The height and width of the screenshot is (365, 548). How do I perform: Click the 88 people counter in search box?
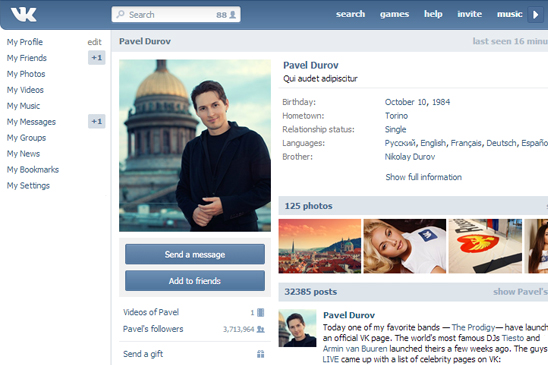pos(226,15)
